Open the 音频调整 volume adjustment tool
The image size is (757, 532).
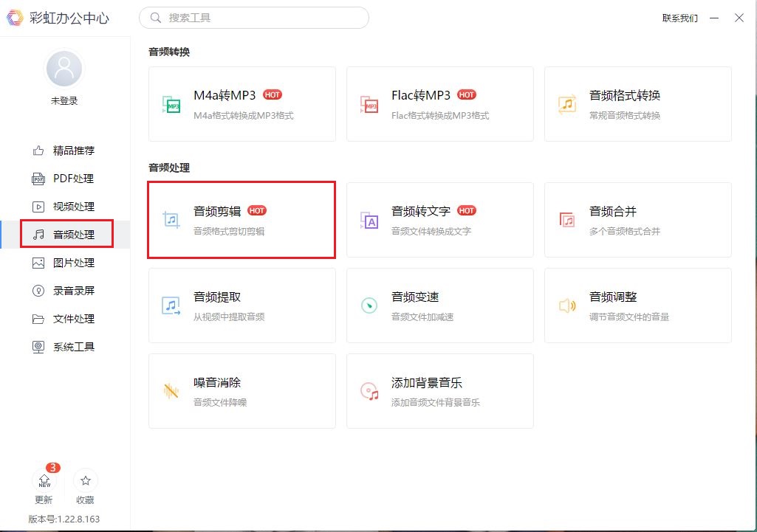coord(637,305)
